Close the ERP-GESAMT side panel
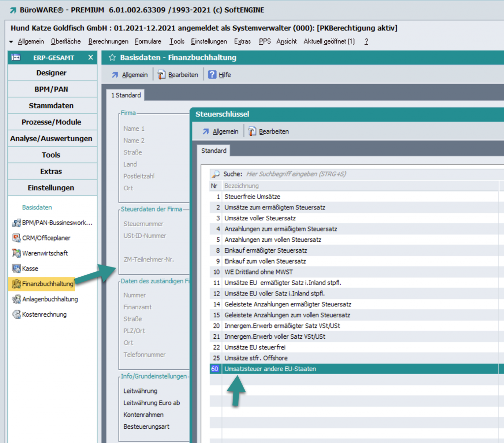The height and width of the screenshot is (443, 504). (x=91, y=58)
